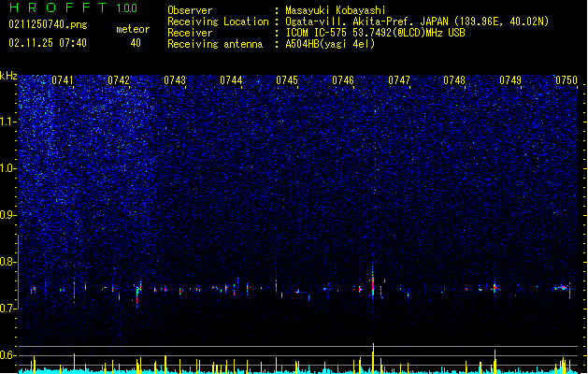Screen dimensions: 588x374
Task: Click antenna value A504HB(yagi 4el)
Action: click(x=330, y=44)
